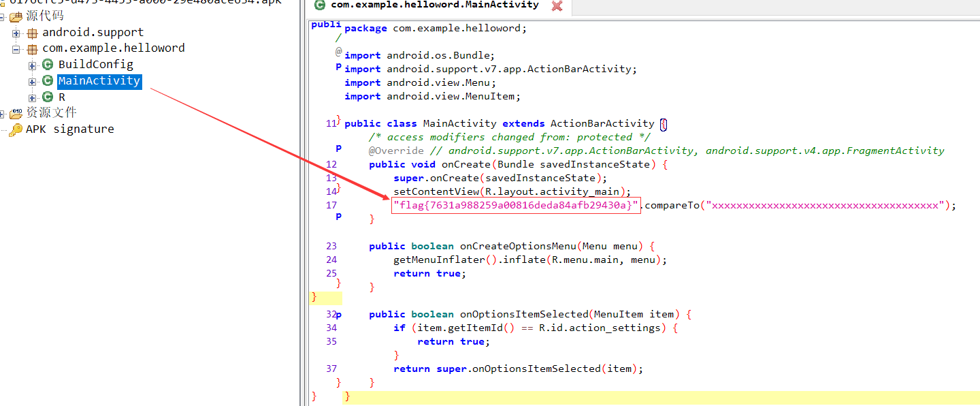
Task: Click the @Override annotation
Action: (396, 151)
